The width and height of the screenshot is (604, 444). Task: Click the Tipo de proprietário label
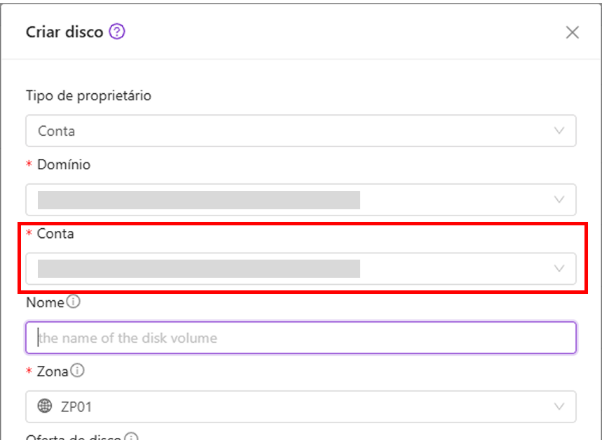pyautogui.click(x=89, y=96)
